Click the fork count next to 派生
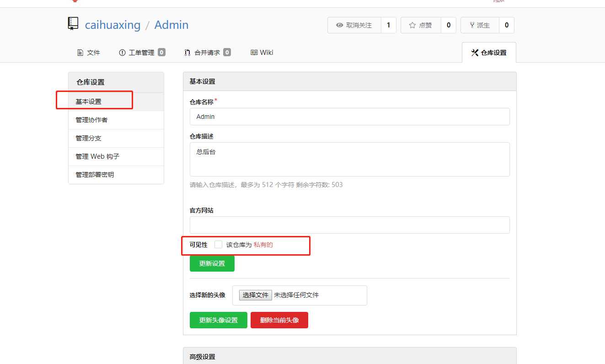 point(507,25)
